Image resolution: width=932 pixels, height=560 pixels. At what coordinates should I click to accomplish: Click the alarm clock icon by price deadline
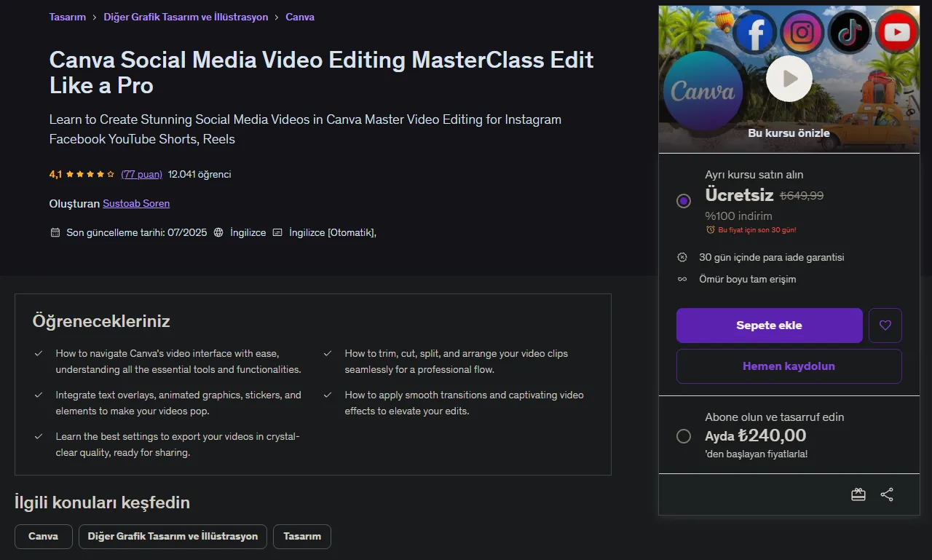[711, 230]
